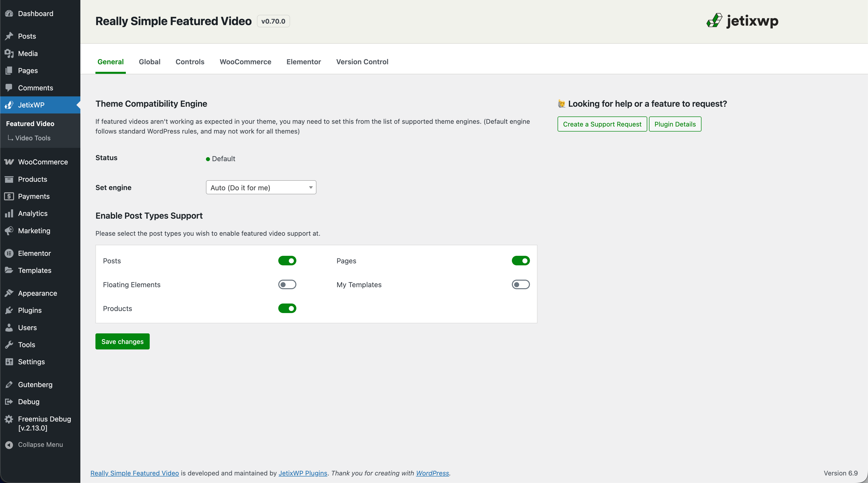Image resolution: width=868 pixels, height=483 pixels.
Task: Click the Analytics bar chart icon
Action: click(x=9, y=213)
